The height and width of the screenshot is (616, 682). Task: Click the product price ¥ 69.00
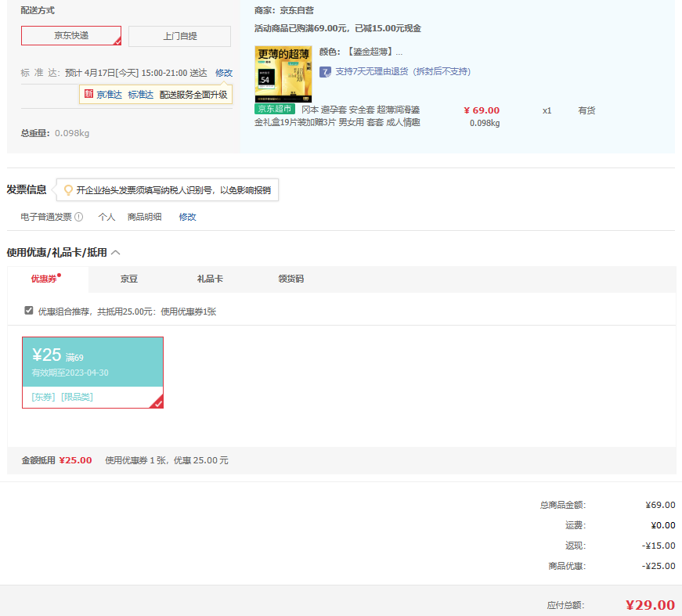point(482,110)
